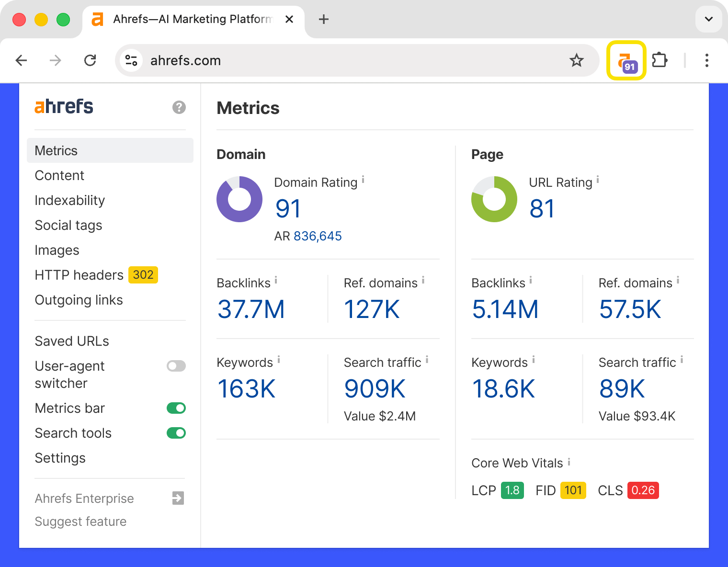Screen dimensions: 728x567
Task: Open help via the question mark icon
Action: click(179, 107)
